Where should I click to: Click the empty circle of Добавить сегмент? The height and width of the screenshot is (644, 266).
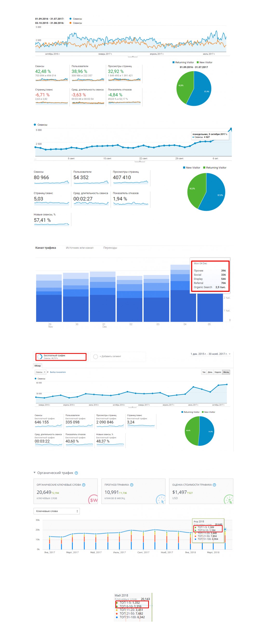pyautogui.click(x=95, y=357)
